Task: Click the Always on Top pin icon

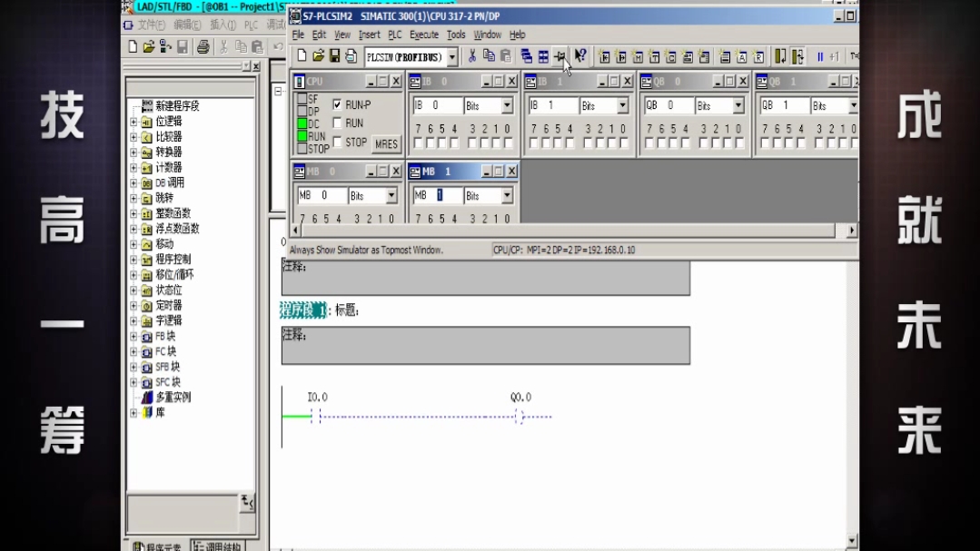Action: [x=560, y=57]
